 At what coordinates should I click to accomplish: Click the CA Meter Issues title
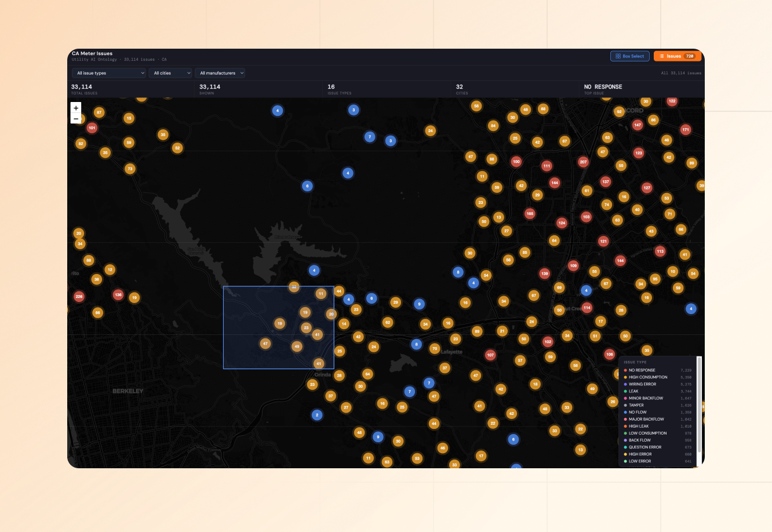coord(93,53)
